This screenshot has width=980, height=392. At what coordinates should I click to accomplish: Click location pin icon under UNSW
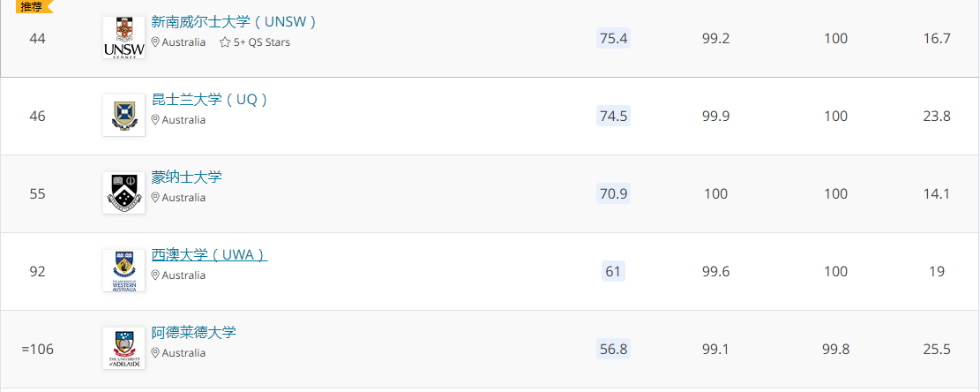pyautogui.click(x=155, y=42)
